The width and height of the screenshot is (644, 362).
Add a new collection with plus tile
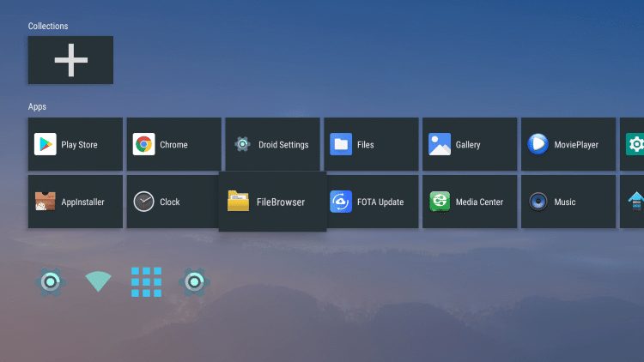[70, 60]
